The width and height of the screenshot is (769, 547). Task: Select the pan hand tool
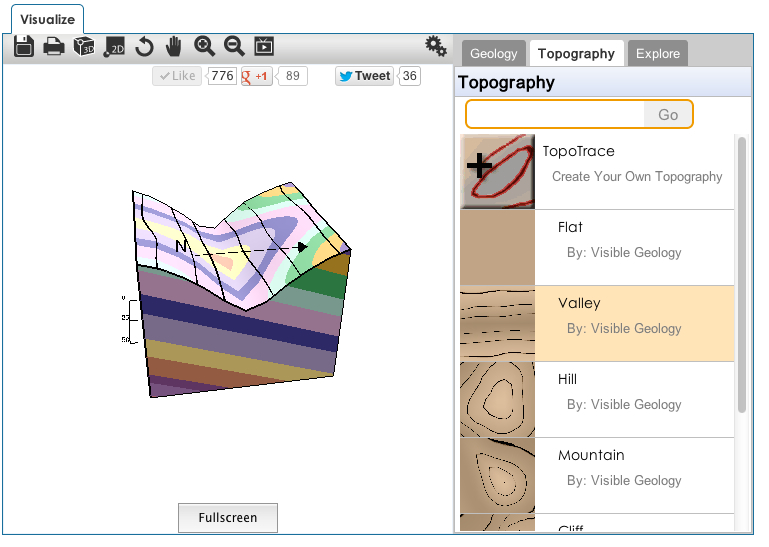pyautogui.click(x=174, y=46)
